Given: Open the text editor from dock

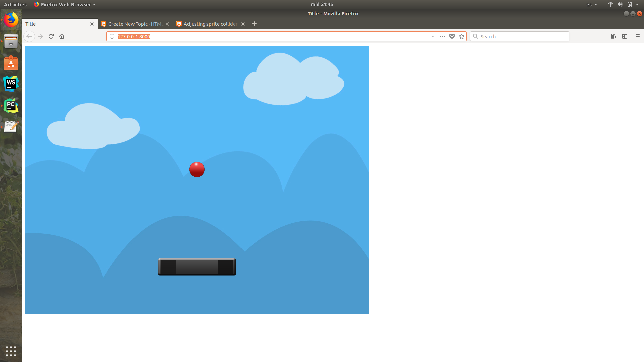Looking at the screenshot, I should tap(11, 127).
